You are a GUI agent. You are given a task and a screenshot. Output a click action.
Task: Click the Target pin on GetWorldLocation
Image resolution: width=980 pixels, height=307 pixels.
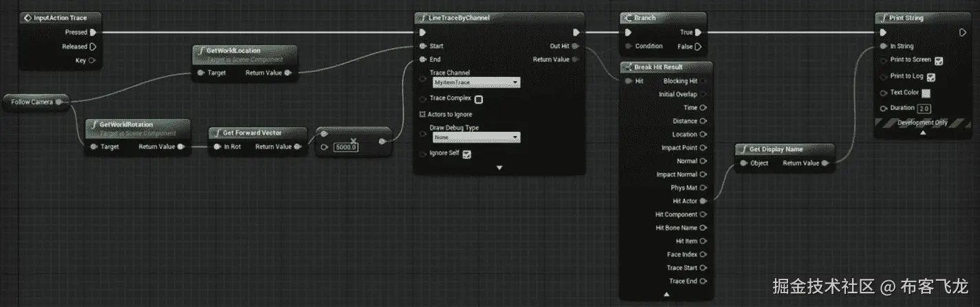200,72
